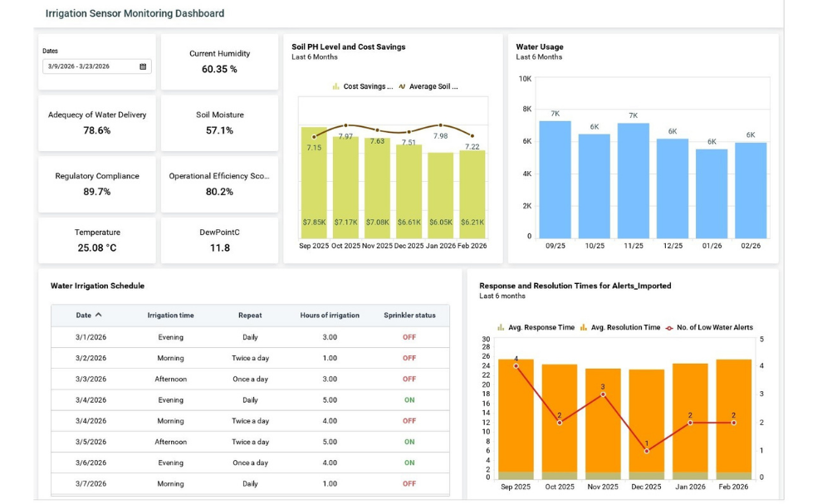This screenshot has width=827, height=504.
Task: Click the 09/25 blue Water Usage bar
Action: point(555,179)
